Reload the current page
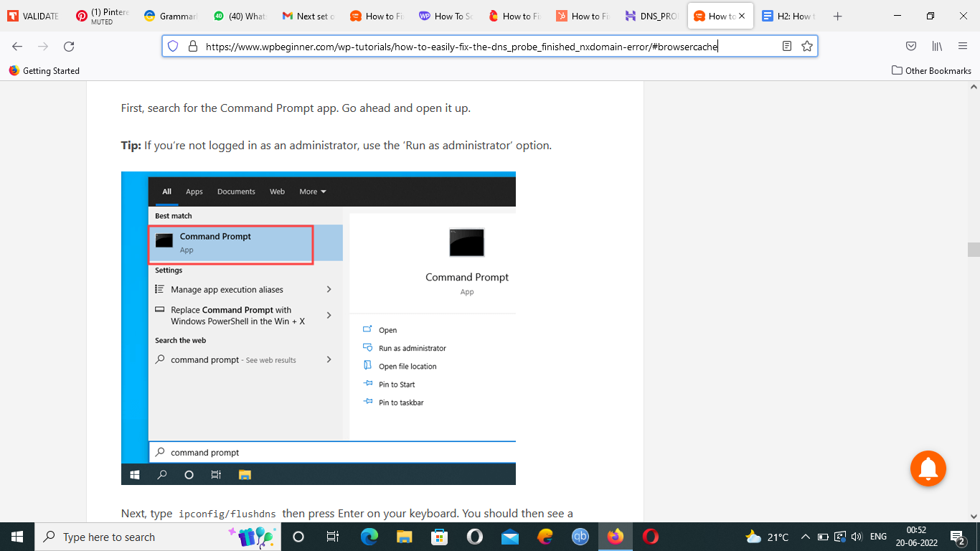The width and height of the screenshot is (980, 551). tap(69, 46)
